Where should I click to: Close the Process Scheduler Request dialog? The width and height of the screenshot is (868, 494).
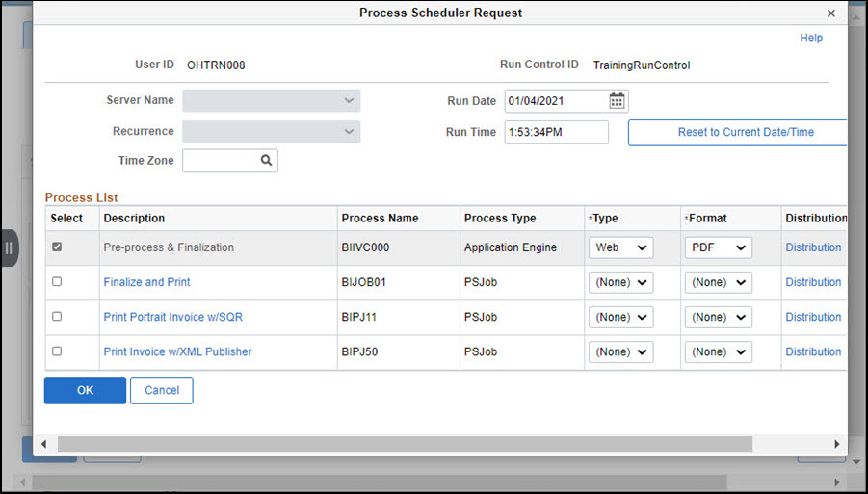coord(830,13)
